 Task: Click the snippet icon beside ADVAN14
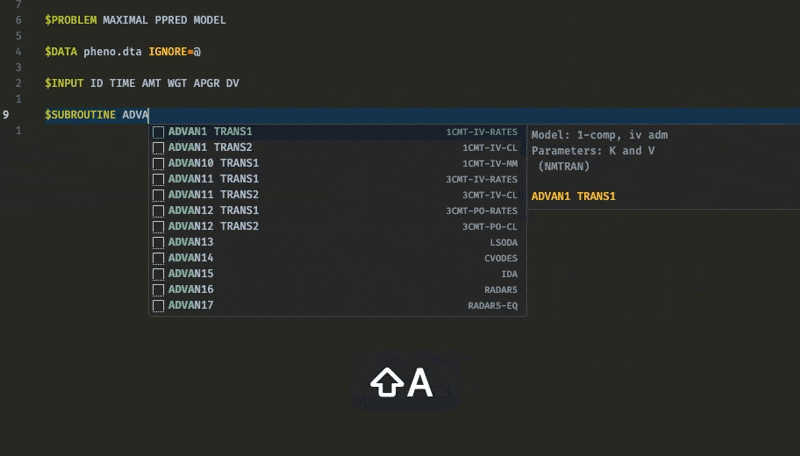pyautogui.click(x=158, y=258)
